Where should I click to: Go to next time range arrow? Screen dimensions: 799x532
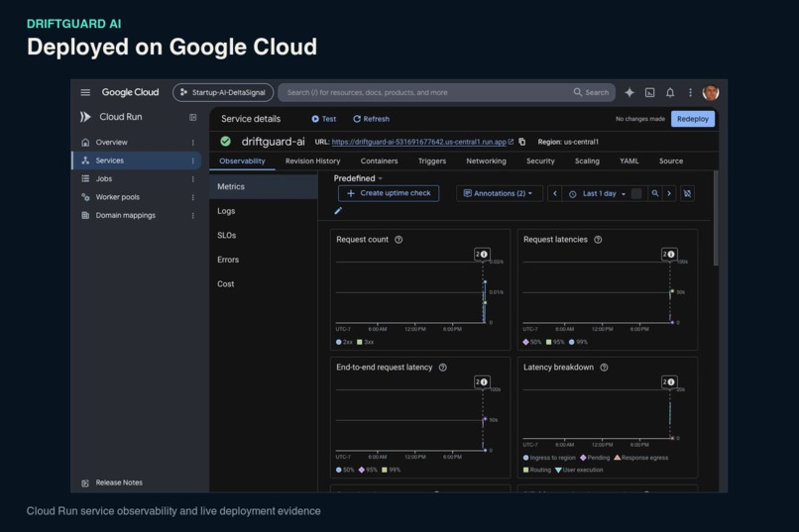[669, 193]
